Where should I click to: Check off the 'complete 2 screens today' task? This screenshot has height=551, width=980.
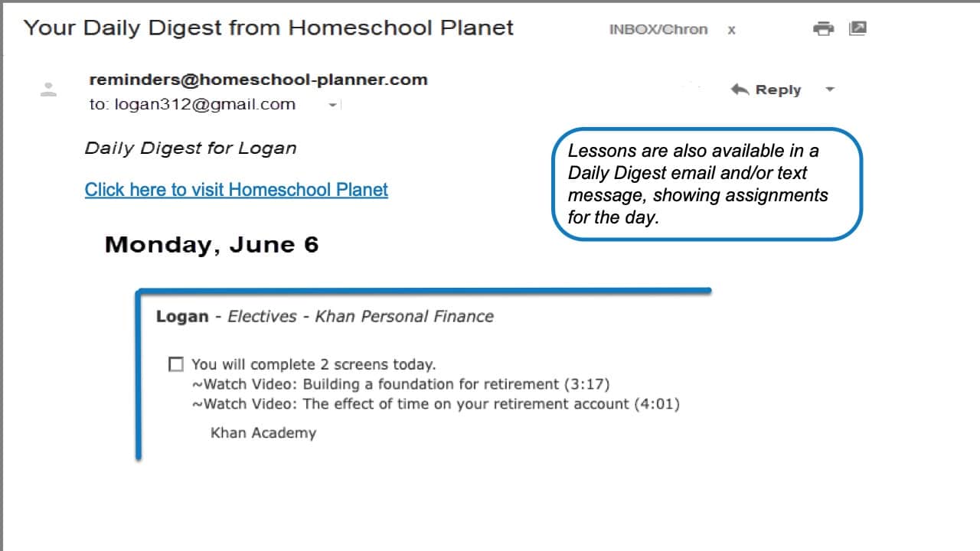coord(176,364)
